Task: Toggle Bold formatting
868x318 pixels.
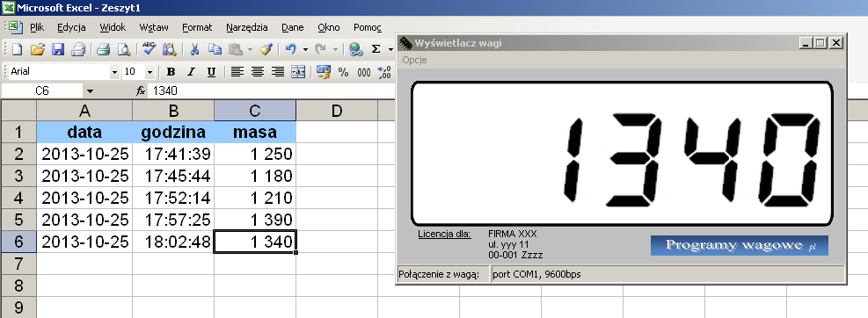Action: click(171, 72)
